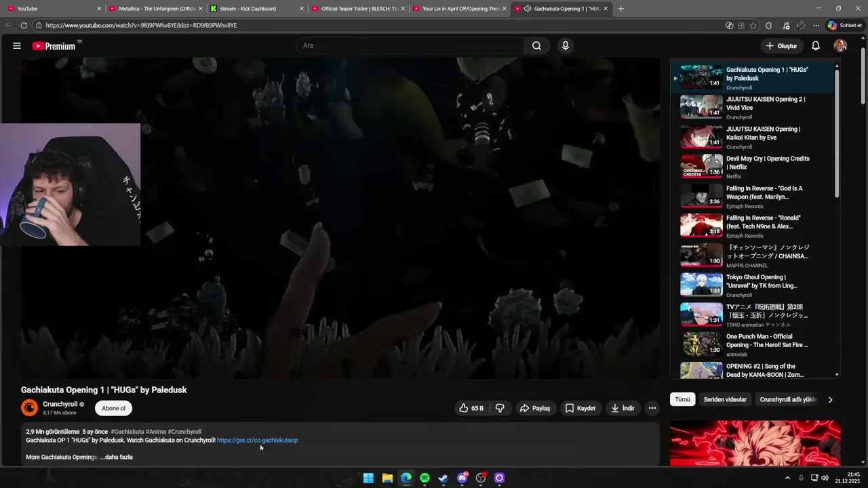Switch to the first YouTube tab

[x=54, y=9]
